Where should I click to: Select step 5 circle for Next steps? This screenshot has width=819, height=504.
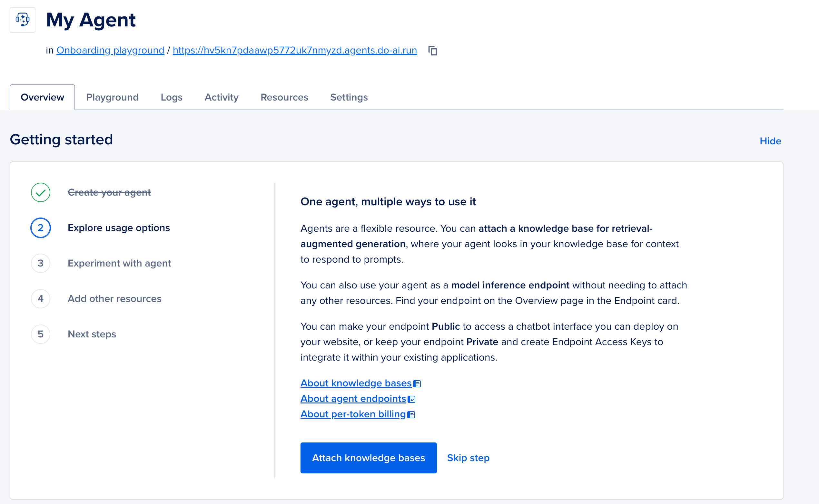41,334
